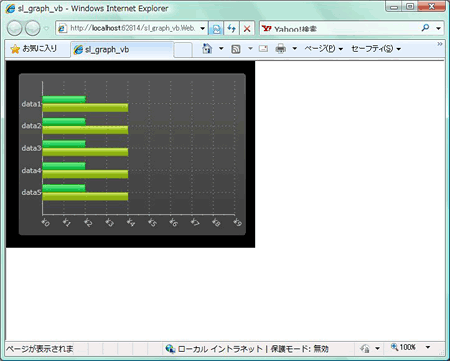This screenshot has width=450, height=361.
Task: Click the Read Mail icon
Action: (263, 49)
